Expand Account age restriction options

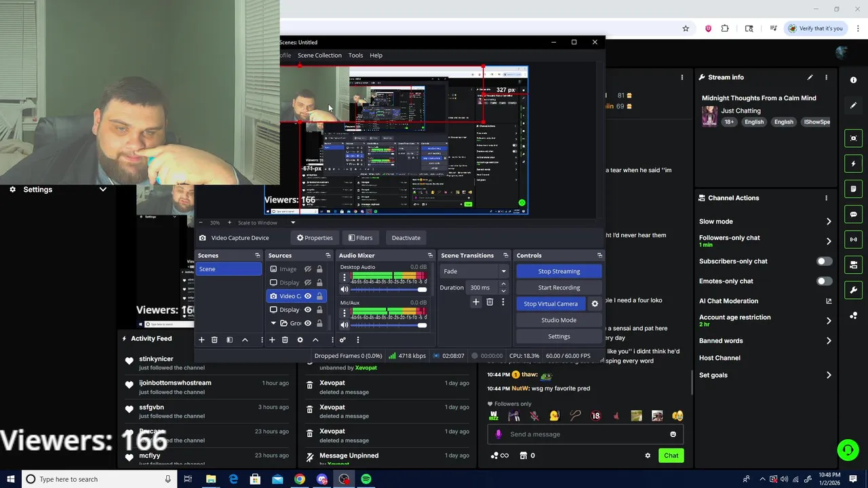pyautogui.click(x=829, y=321)
